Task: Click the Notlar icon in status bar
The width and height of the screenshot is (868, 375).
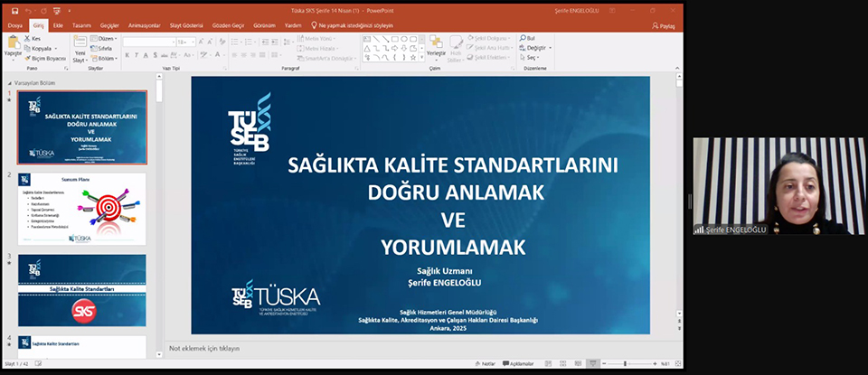Action: tap(486, 363)
